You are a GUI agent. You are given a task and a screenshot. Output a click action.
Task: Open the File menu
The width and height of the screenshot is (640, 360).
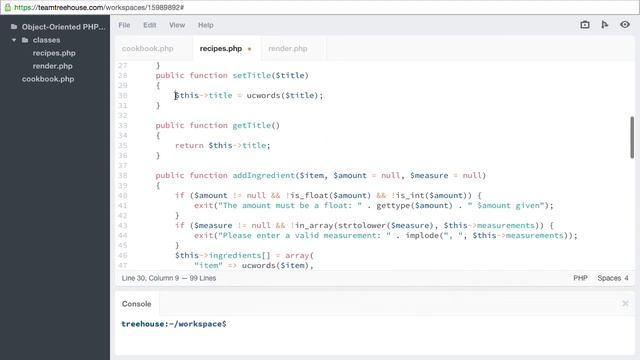(124, 25)
